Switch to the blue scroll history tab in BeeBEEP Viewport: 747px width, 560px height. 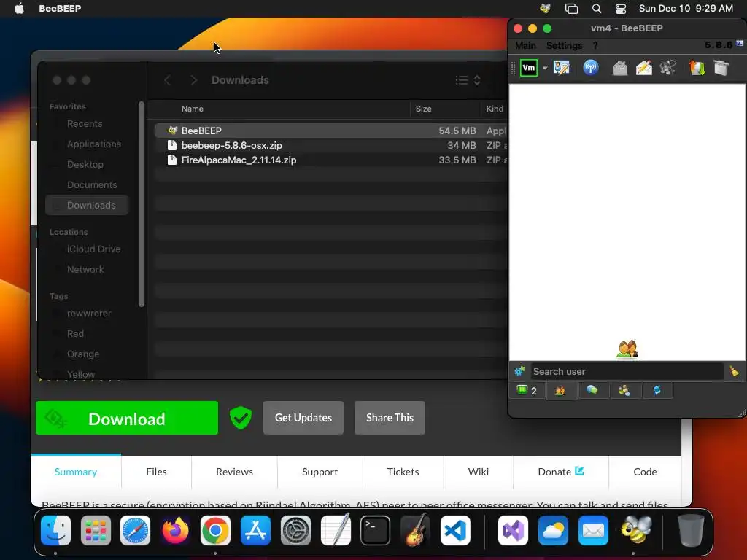tap(657, 391)
